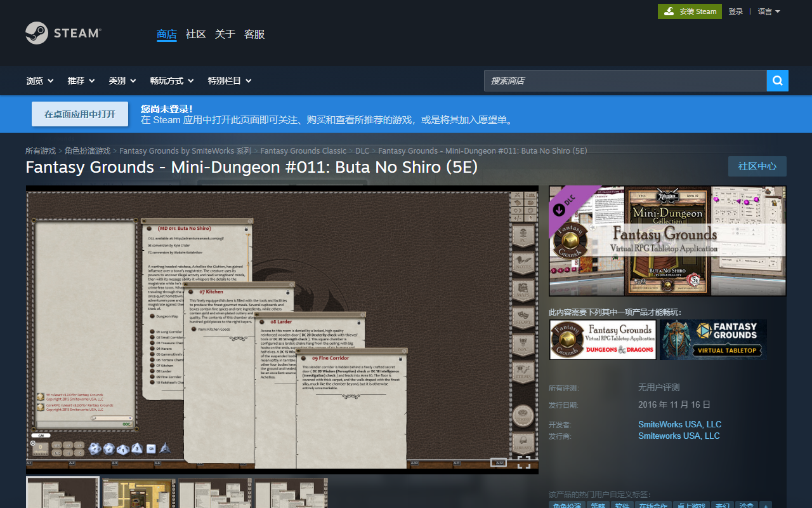Screen dimensions: 812x508
Task: Expand the 类别 menu
Action: (x=122, y=81)
